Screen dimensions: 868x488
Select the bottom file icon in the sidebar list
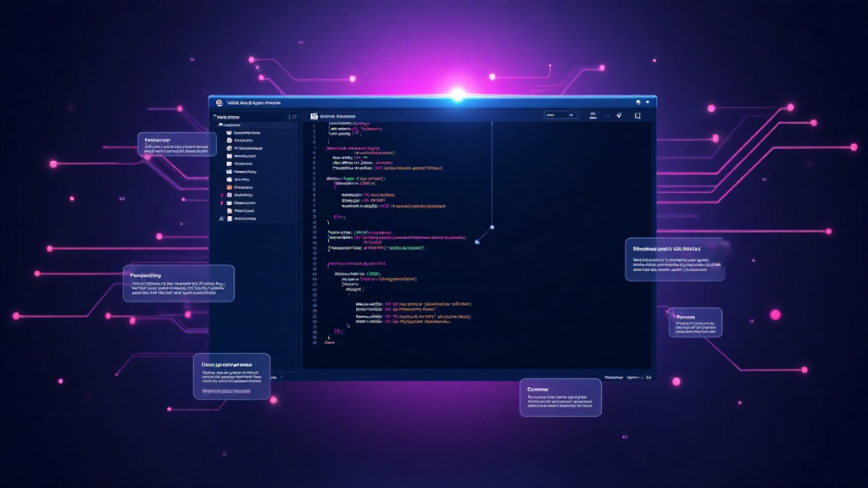(231, 218)
